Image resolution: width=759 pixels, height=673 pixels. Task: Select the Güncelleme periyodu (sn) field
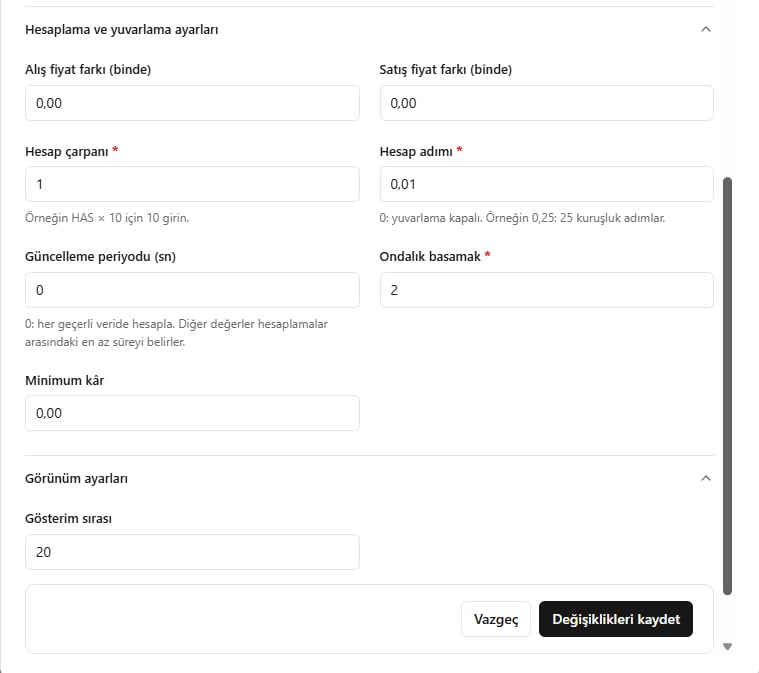(192, 290)
